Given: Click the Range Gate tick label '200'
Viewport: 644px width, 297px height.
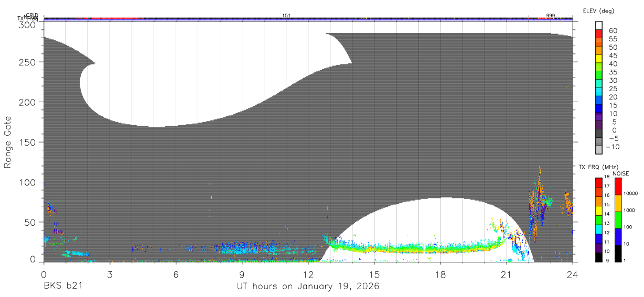Looking at the screenshot, I should tap(27, 102).
